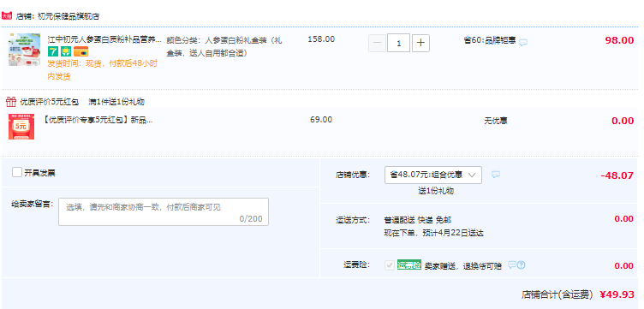Open the info bubble beside 省60:品牌钜惠
The image size is (644, 309).
pyautogui.click(x=523, y=42)
